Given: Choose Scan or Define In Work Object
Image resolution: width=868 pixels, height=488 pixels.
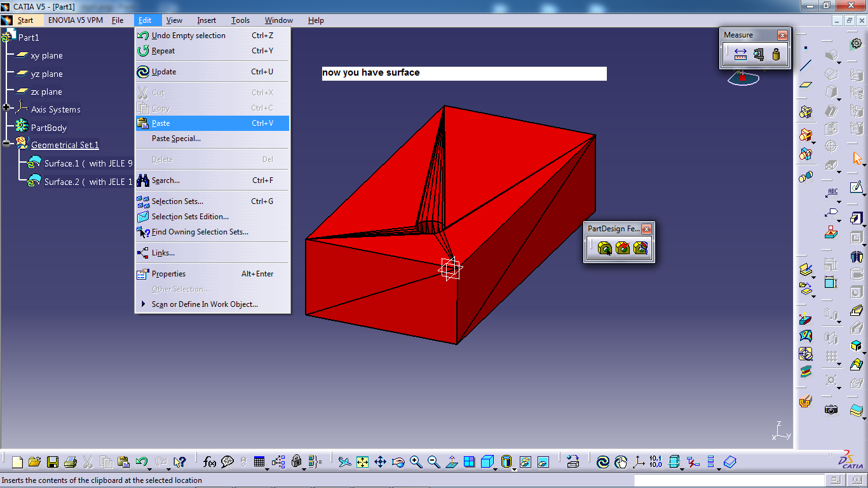Looking at the screenshot, I should tap(212, 304).
